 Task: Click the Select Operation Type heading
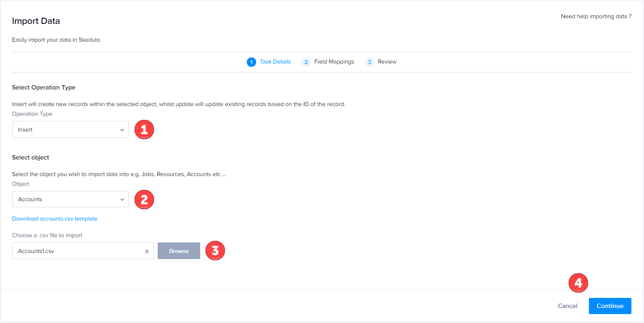(44, 87)
